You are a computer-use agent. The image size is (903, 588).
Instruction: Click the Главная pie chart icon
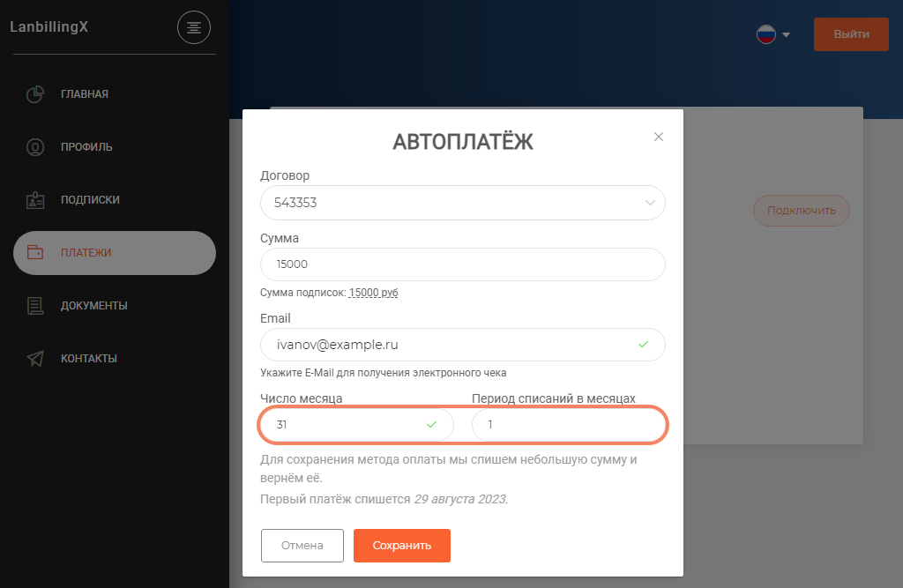(35, 93)
